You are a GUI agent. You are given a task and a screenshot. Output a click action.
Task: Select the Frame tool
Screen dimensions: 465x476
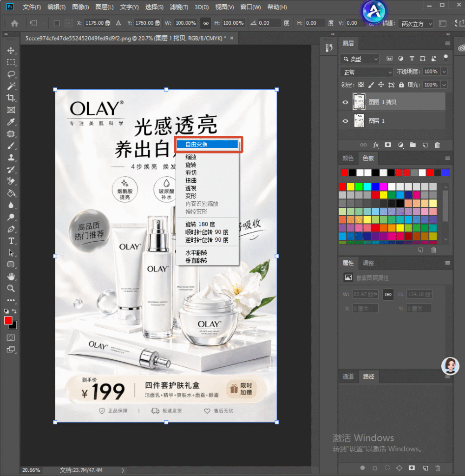click(x=11, y=110)
